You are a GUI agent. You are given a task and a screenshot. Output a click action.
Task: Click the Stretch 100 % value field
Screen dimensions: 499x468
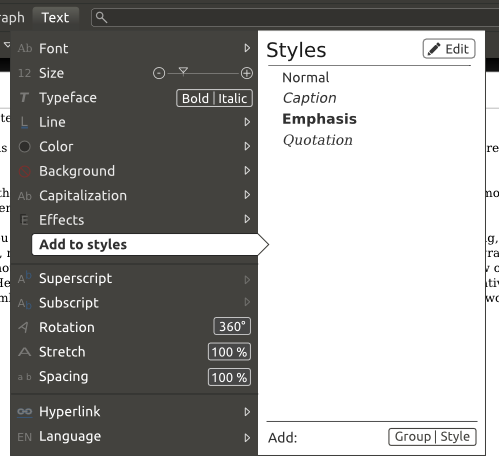tap(229, 352)
